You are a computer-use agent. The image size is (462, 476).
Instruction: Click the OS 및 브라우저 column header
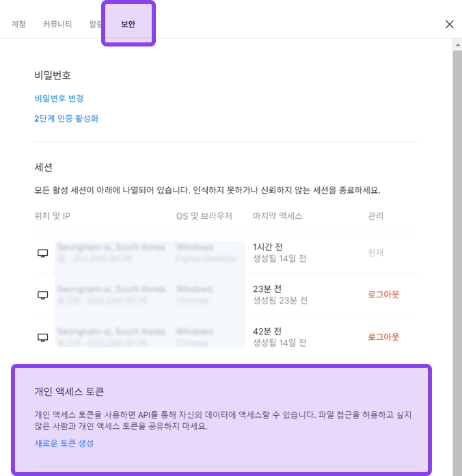coord(204,216)
